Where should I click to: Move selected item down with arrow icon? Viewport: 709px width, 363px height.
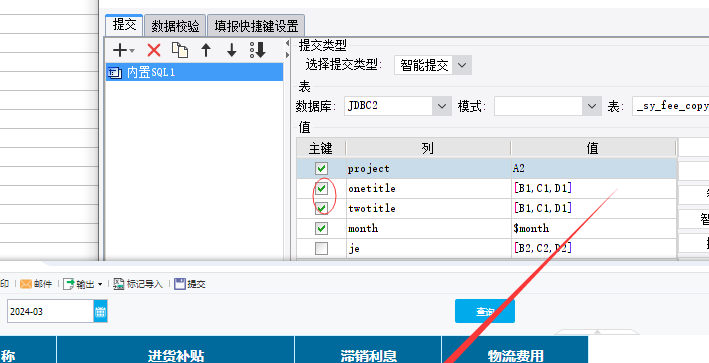pos(232,50)
